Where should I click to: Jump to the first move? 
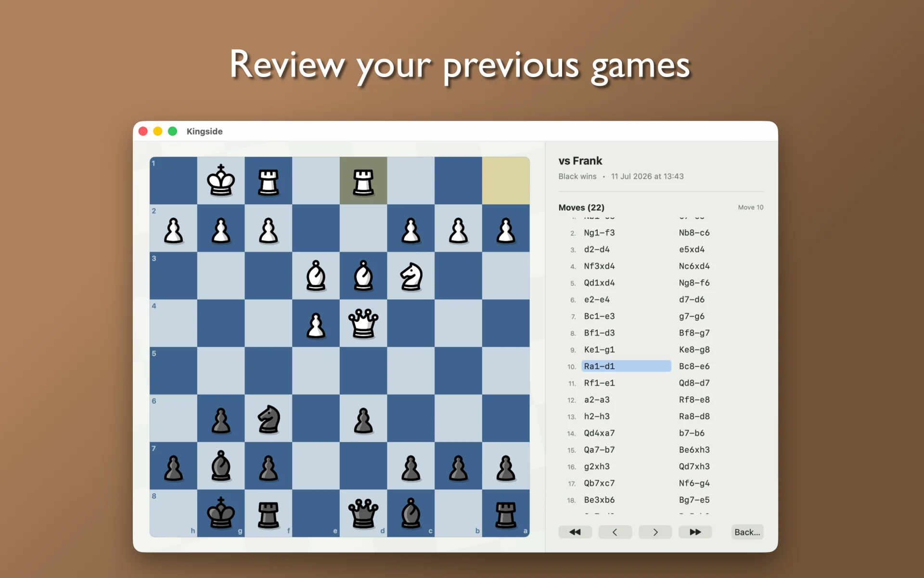575,532
